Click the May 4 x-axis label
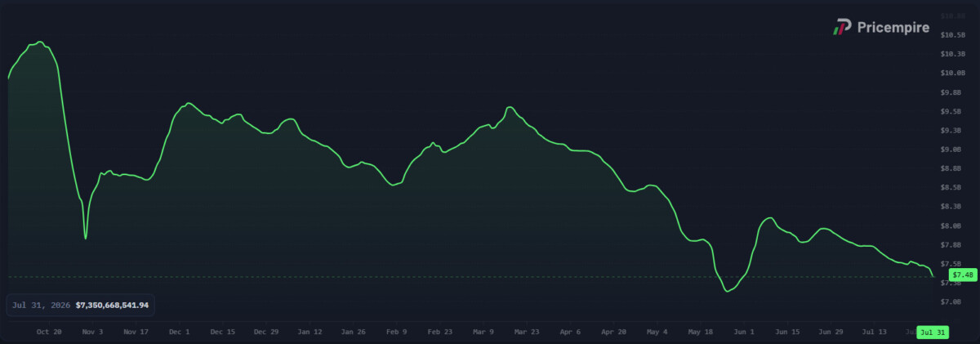The height and width of the screenshot is (344, 980). click(x=657, y=333)
